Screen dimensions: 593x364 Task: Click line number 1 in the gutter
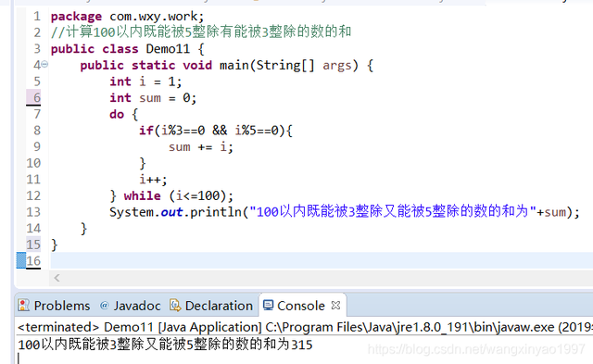point(37,17)
